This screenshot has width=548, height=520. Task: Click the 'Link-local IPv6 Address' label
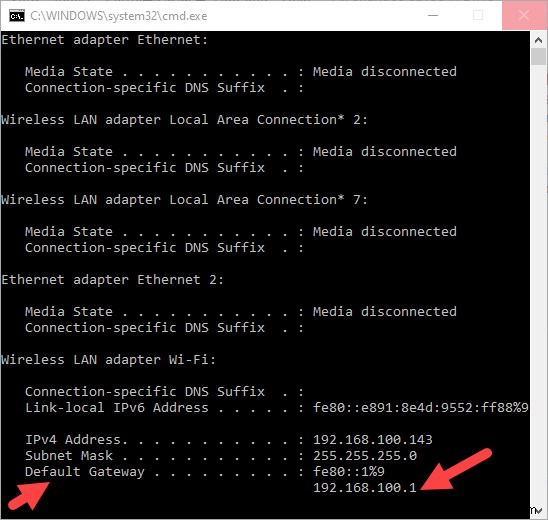tap(116, 408)
